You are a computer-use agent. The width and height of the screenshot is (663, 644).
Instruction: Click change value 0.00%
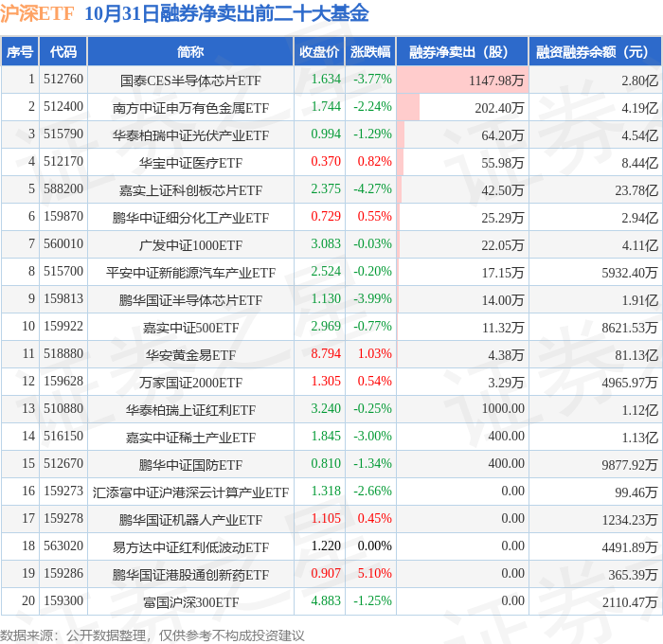point(375,546)
